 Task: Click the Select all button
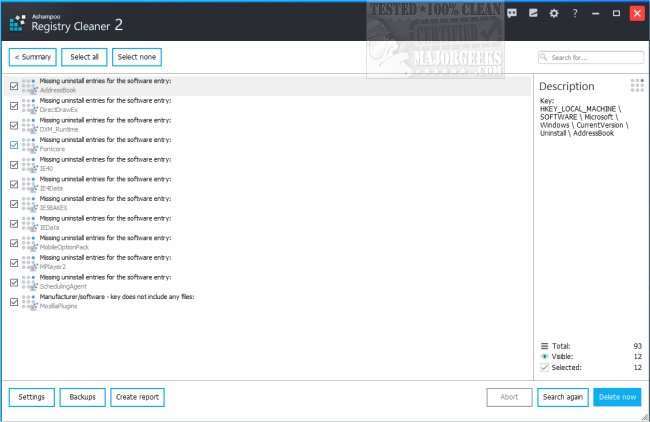pos(84,57)
